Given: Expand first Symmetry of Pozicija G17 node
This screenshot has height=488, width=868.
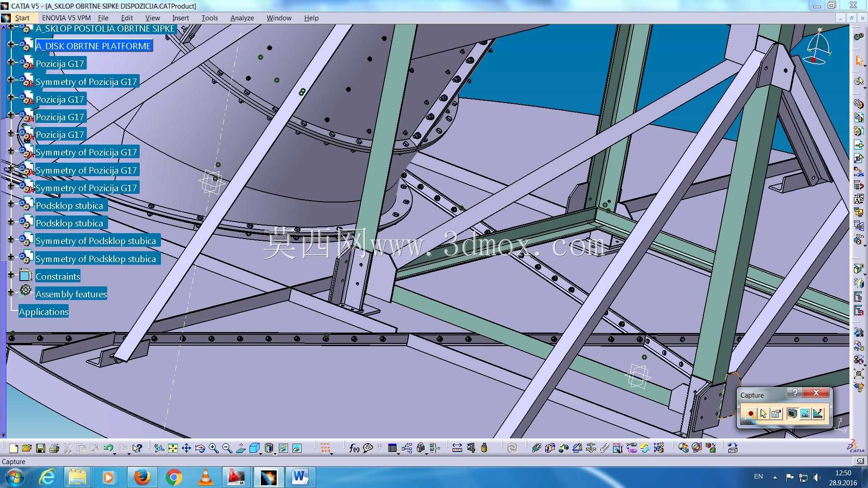Looking at the screenshot, I should tap(11, 80).
